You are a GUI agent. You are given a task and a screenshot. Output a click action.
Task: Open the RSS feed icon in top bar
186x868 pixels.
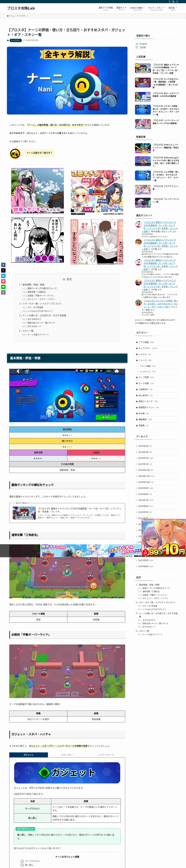(174, 2)
